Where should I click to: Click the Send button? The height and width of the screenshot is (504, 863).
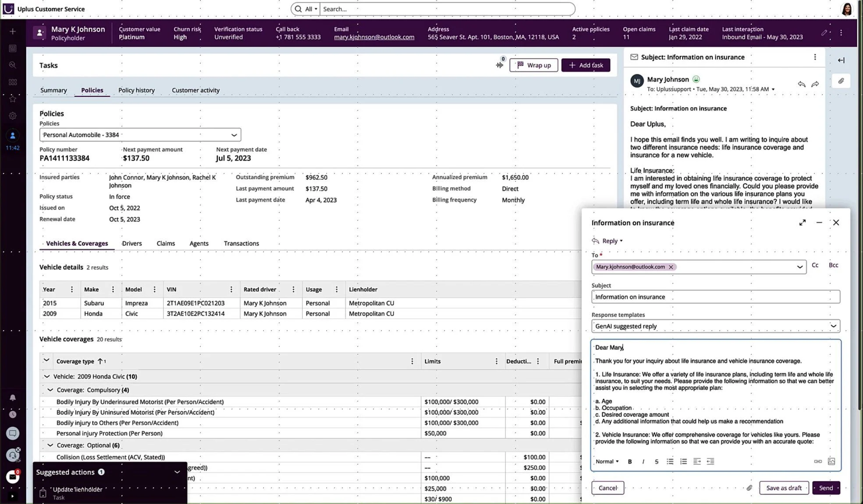826,488
